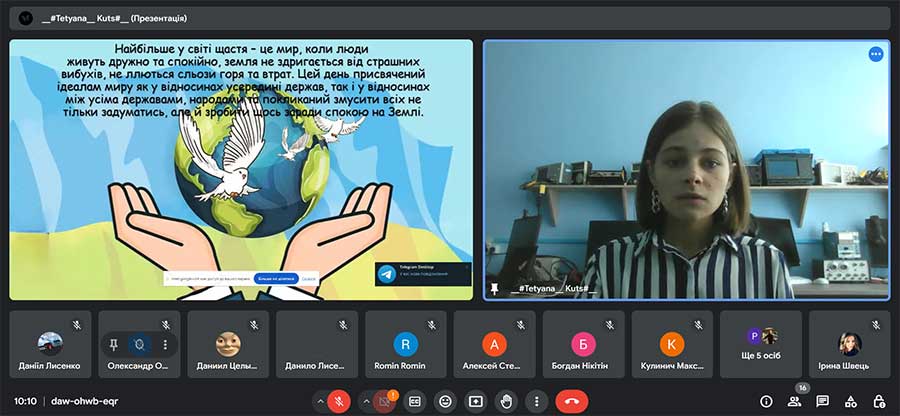Click the Богдан Нікітін avatar tile
The height and width of the screenshot is (416, 900).
pos(583,344)
